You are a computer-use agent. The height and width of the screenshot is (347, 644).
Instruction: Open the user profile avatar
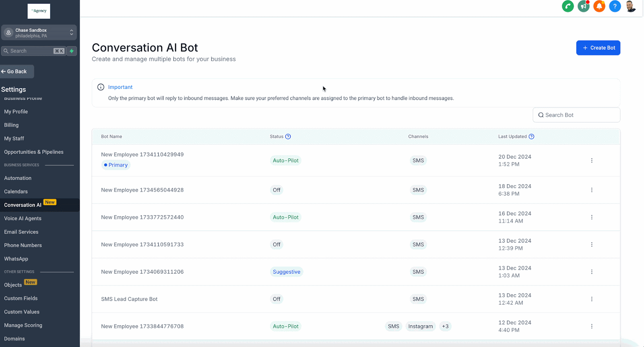[x=631, y=6]
